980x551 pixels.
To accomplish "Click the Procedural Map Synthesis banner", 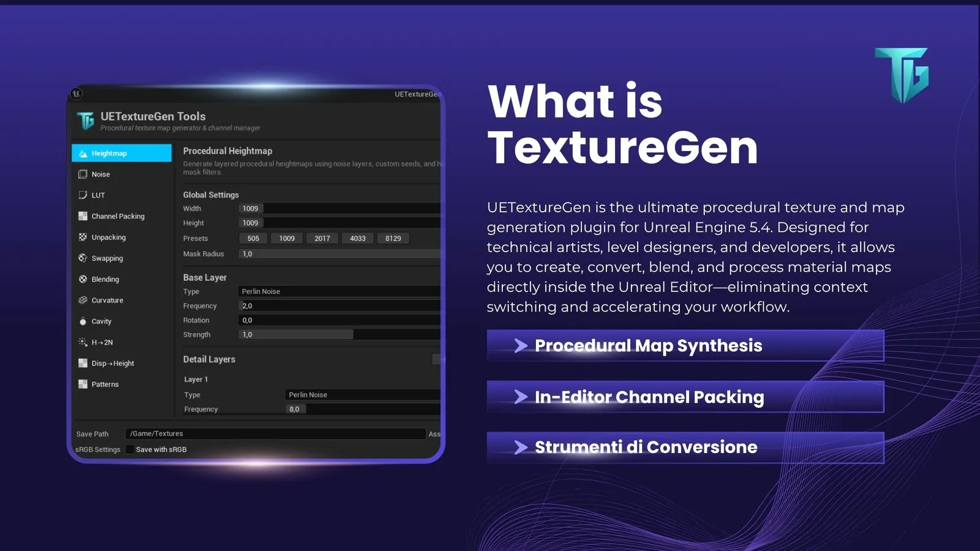I will tap(685, 346).
